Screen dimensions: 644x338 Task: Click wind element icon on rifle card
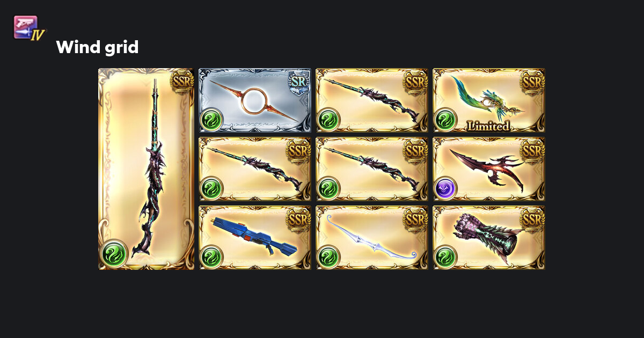[211, 256]
